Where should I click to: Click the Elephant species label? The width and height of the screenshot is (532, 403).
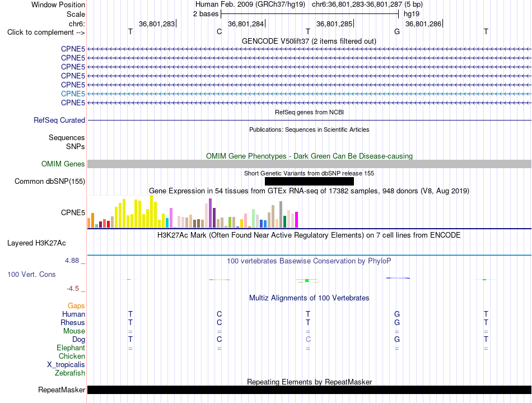pos(71,348)
